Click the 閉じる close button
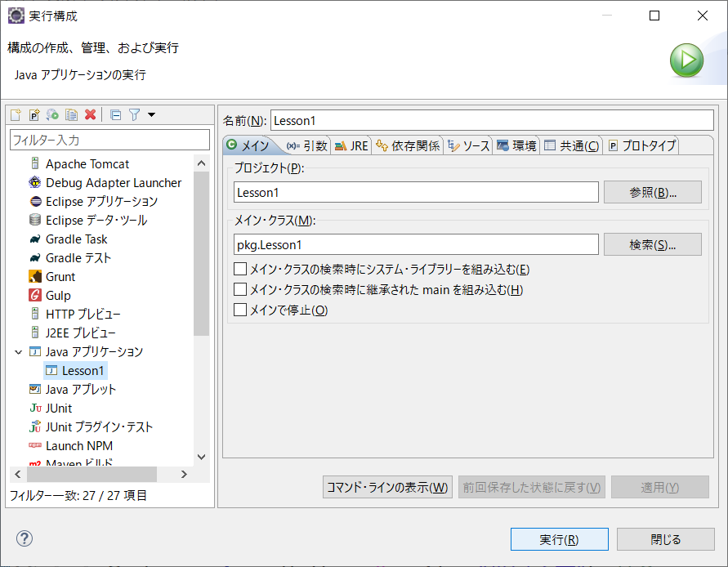728x567 pixels. click(665, 539)
